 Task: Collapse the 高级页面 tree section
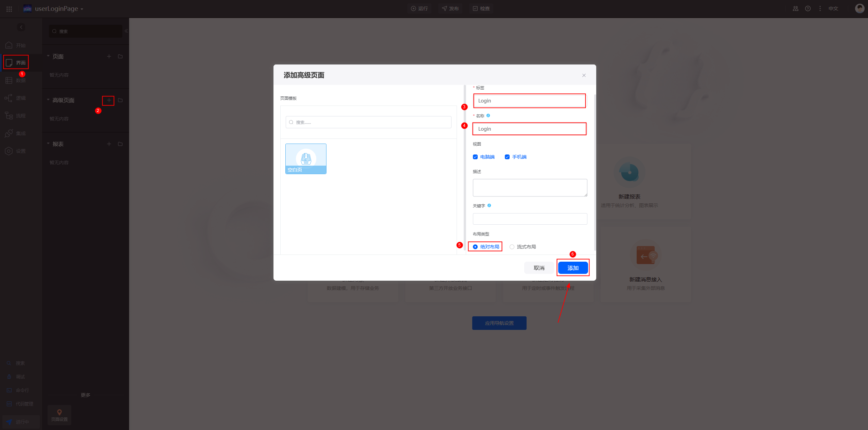[x=48, y=100]
